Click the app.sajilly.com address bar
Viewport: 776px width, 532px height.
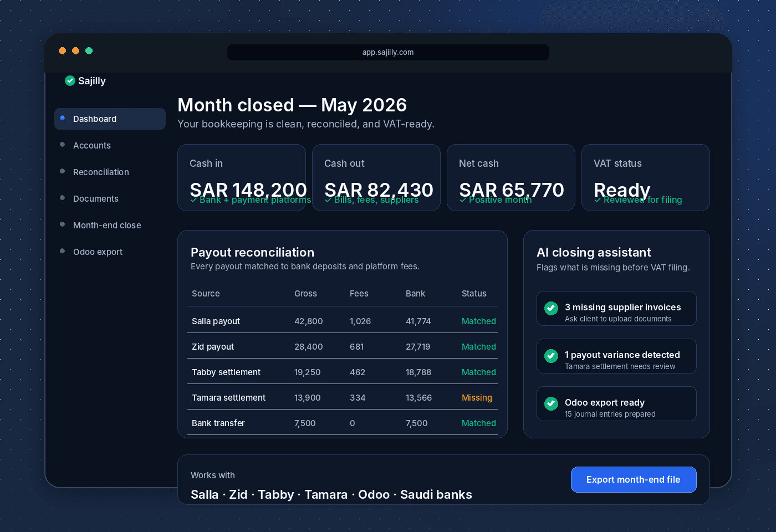[x=388, y=52]
